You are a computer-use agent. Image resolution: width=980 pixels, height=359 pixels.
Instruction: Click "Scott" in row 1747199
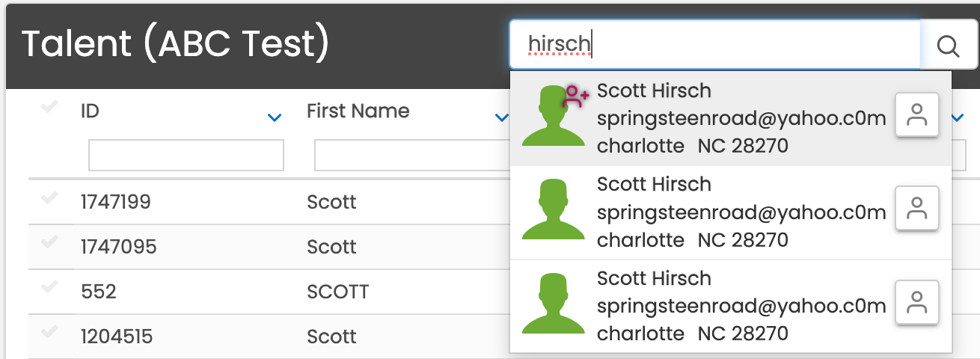pyautogui.click(x=331, y=201)
